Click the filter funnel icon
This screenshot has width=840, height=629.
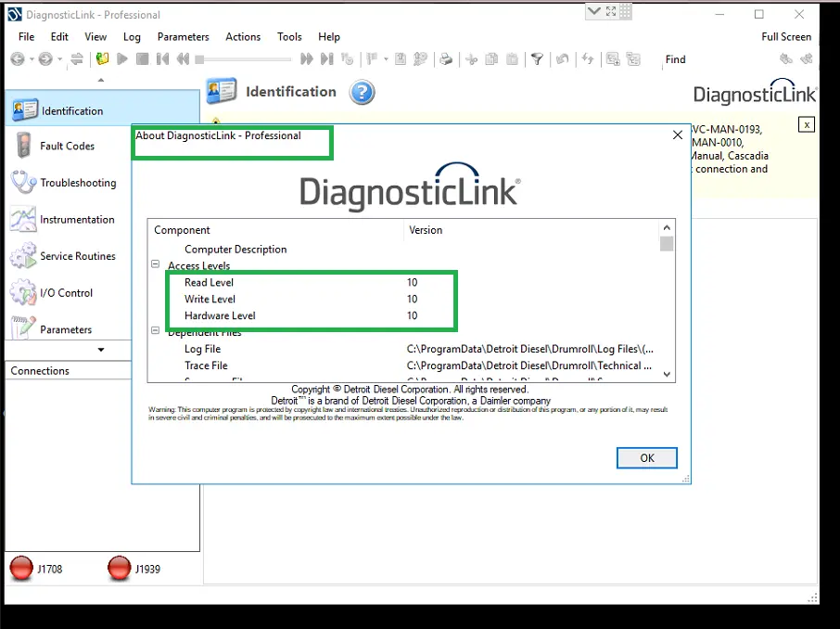(537, 59)
